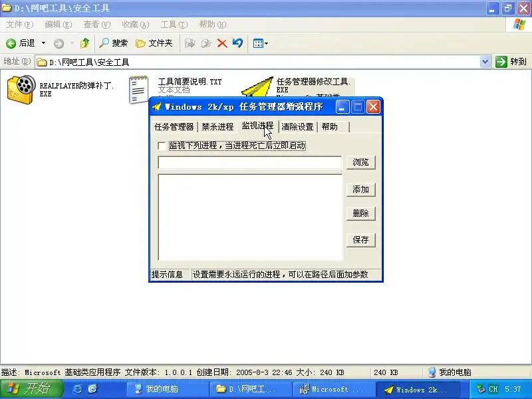Screen dimensions: 532x399
Task: Click the paper plane icon in dialog title bar
Action: click(157, 107)
